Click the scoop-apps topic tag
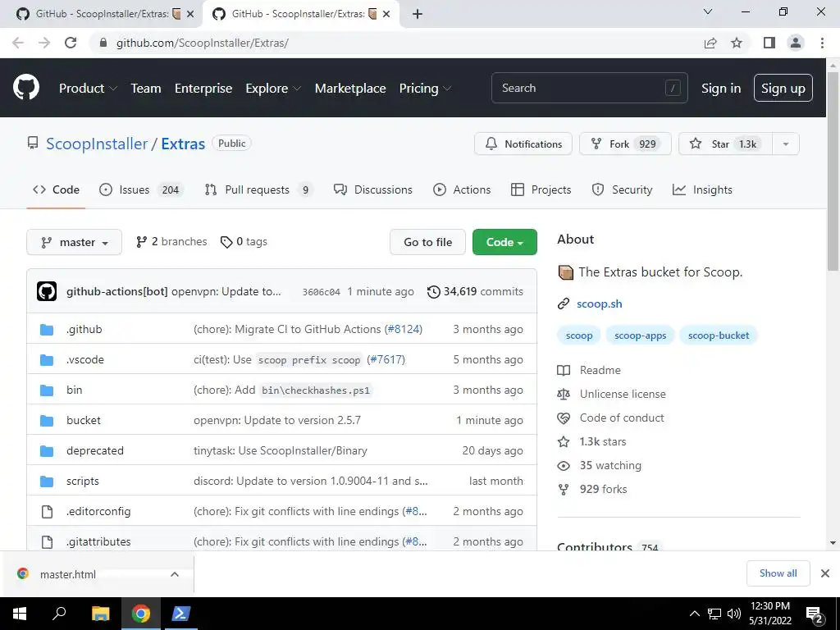This screenshot has height=630, width=840. (x=640, y=336)
